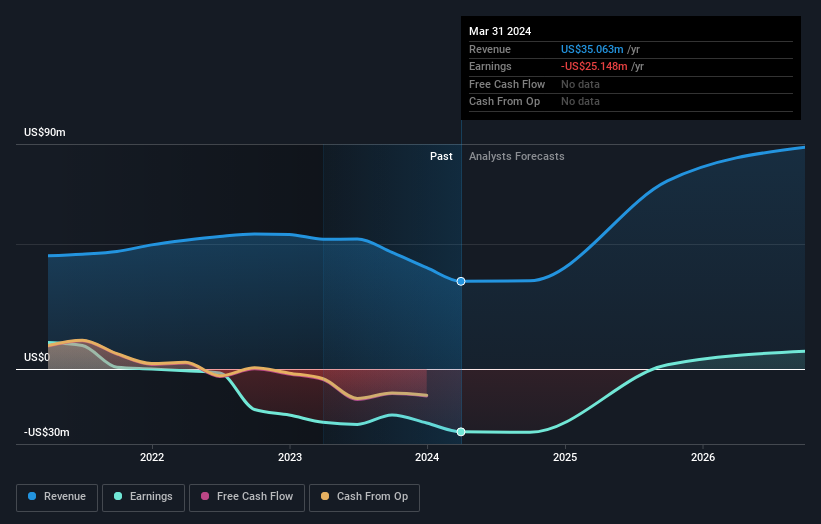This screenshot has width=821, height=524.
Task: Click the tooltip Revenue row label
Action: (490, 49)
